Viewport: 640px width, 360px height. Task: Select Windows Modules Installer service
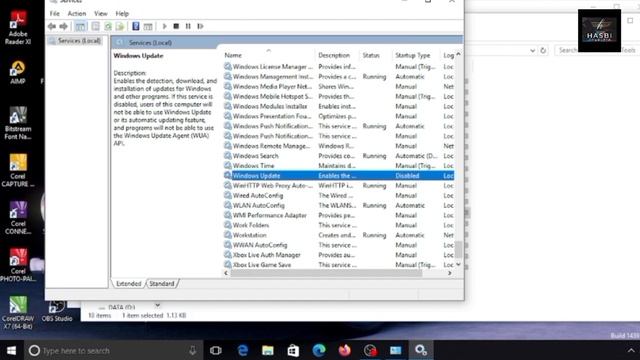point(339,107)
